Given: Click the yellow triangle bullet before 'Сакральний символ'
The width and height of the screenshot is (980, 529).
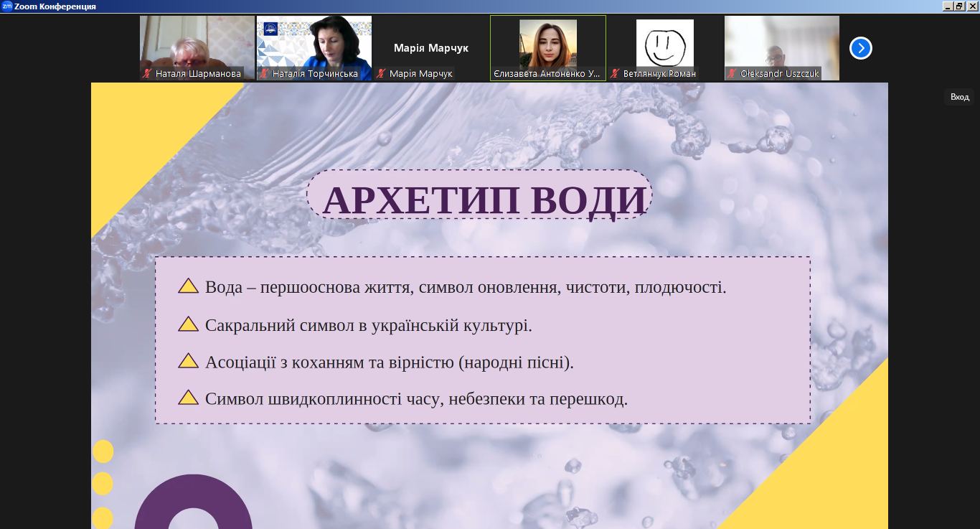Looking at the screenshot, I should click(x=188, y=324).
